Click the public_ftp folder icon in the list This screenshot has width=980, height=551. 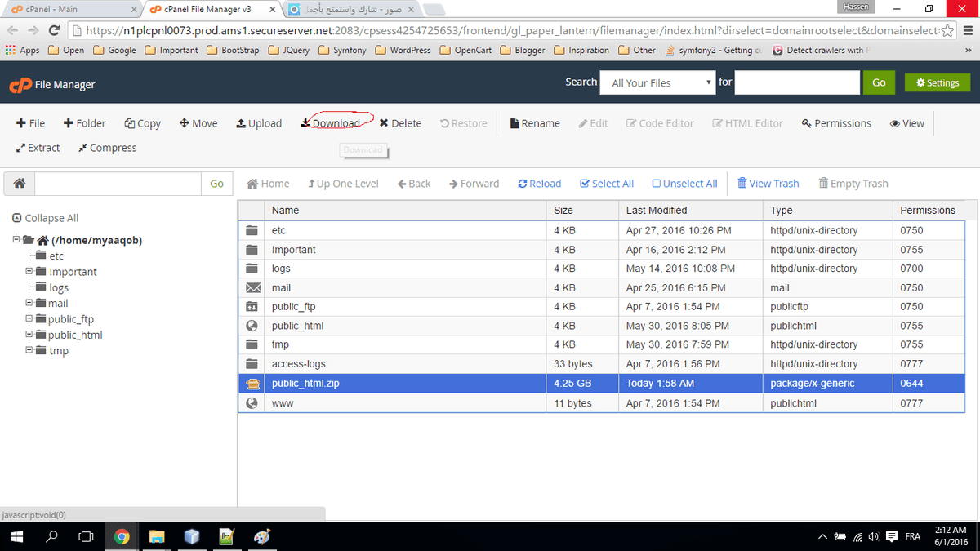pyautogui.click(x=253, y=307)
